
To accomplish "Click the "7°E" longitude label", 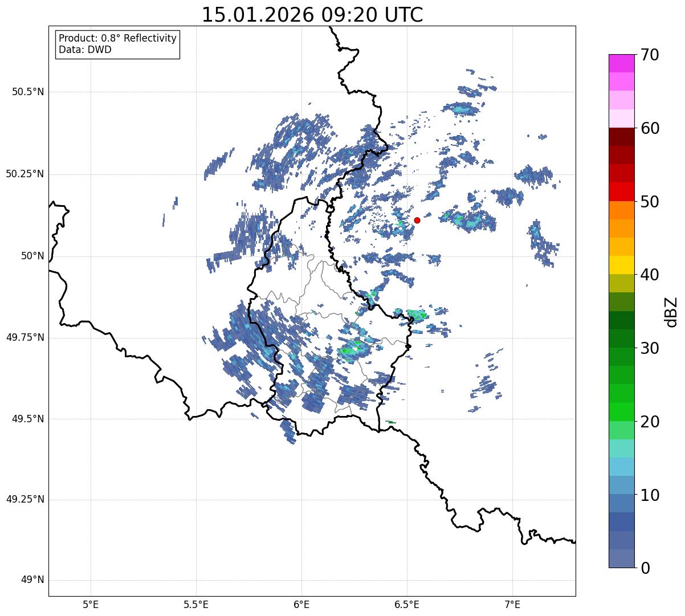I will point(512,605).
